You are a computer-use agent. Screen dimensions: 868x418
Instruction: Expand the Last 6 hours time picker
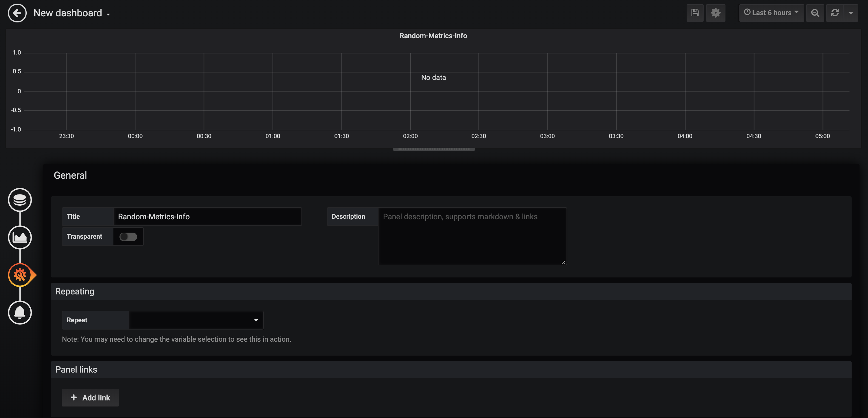point(771,13)
